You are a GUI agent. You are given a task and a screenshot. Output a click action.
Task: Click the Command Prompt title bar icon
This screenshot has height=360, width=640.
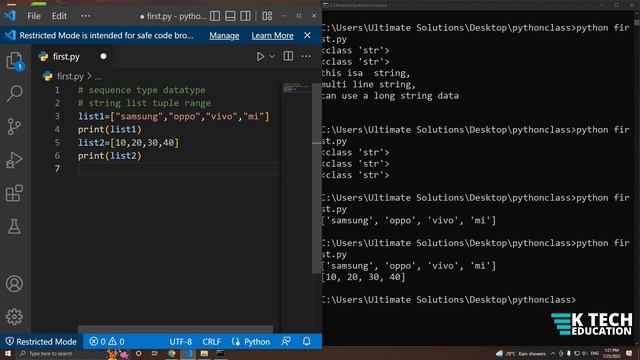tap(326, 5)
